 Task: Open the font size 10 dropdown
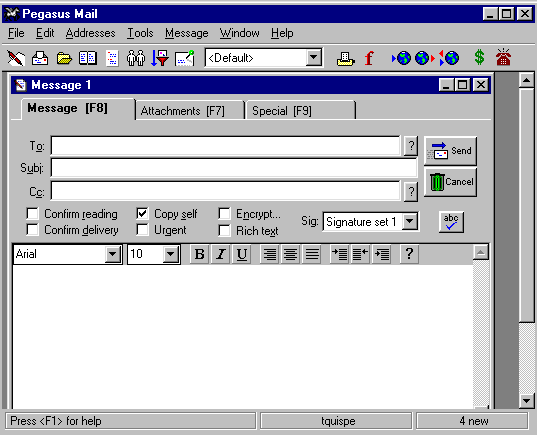point(171,254)
